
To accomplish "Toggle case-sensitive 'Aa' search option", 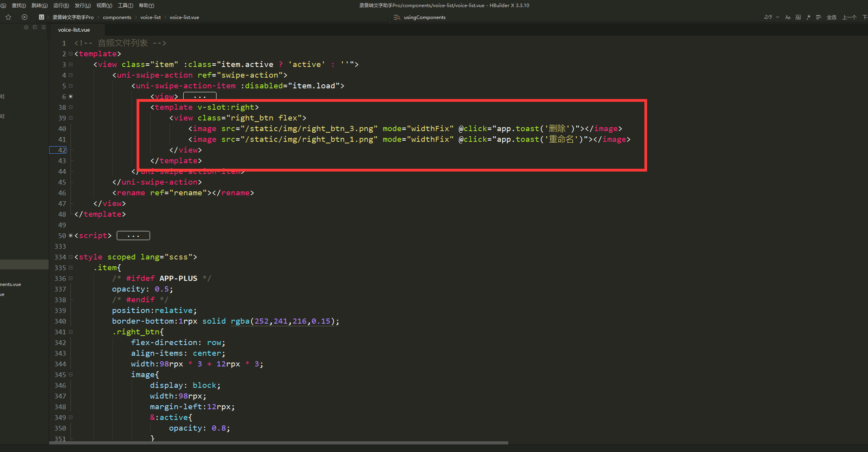I will click(x=788, y=17).
